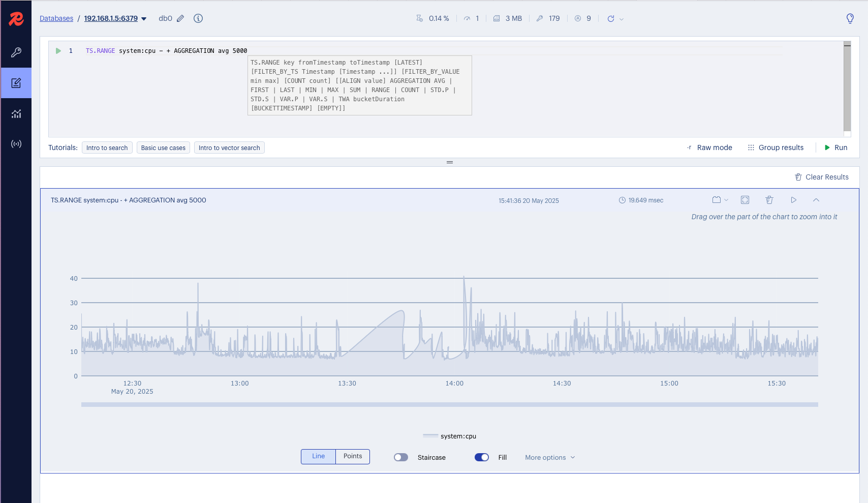Click the Redis Insight logo
This screenshot has width=868, height=503.
pos(16,19)
